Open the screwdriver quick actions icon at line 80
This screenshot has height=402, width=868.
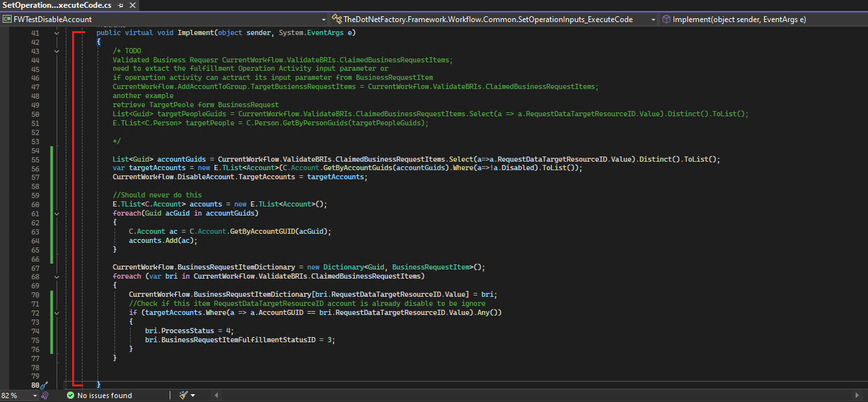pos(44,385)
